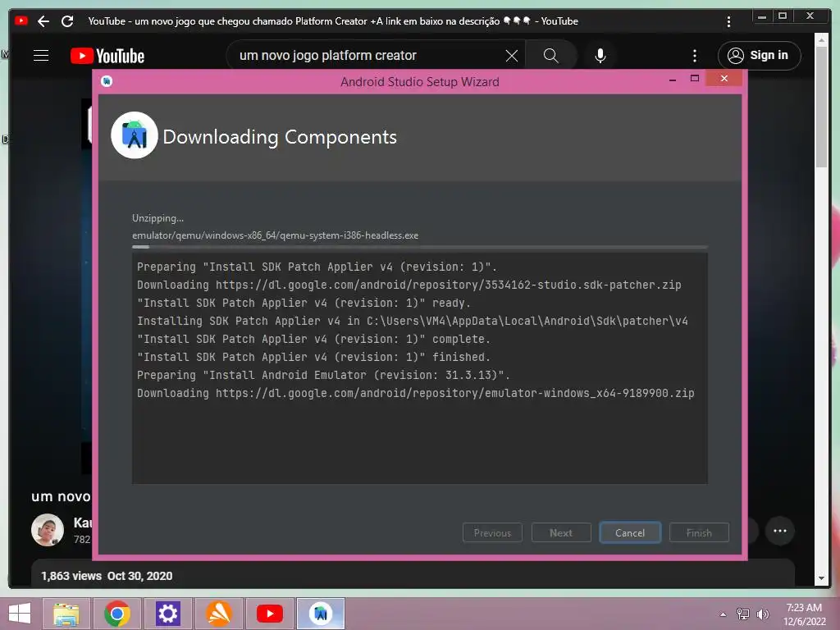Click the disabled Next button
The height and width of the screenshot is (630, 840).
pos(561,533)
